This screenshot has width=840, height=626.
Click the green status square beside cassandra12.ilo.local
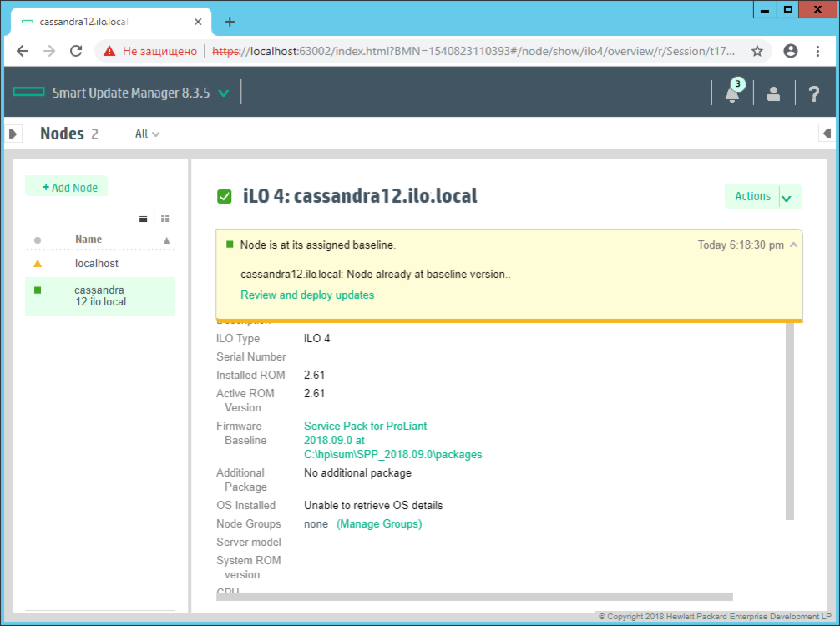pos(37,290)
